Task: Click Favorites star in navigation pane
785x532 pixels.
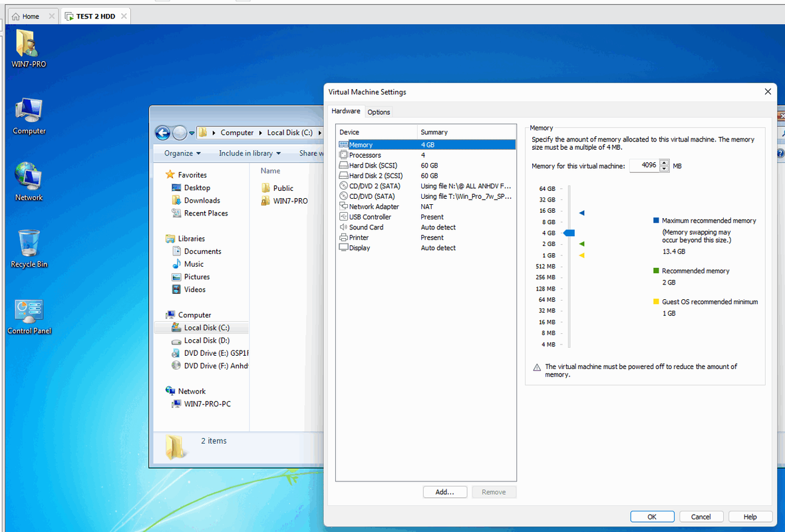Action: 170,175
